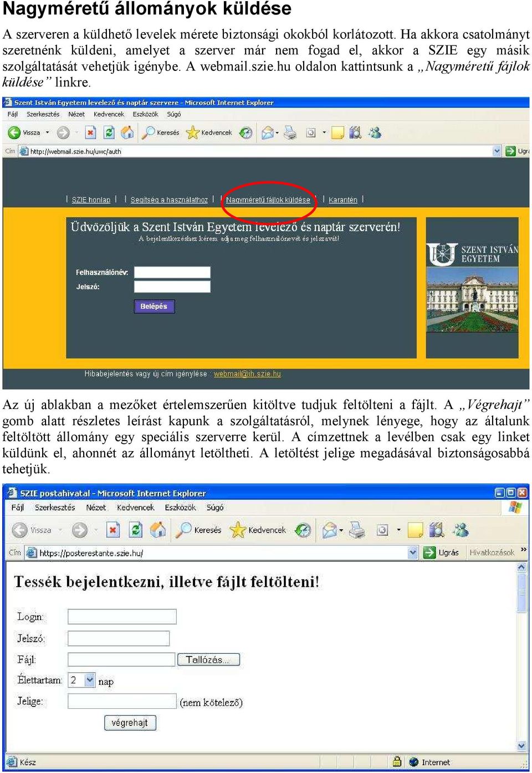This screenshot has width=532, height=773.
Task: Click Stop icon in webmail window toolbar
Action: [90, 132]
